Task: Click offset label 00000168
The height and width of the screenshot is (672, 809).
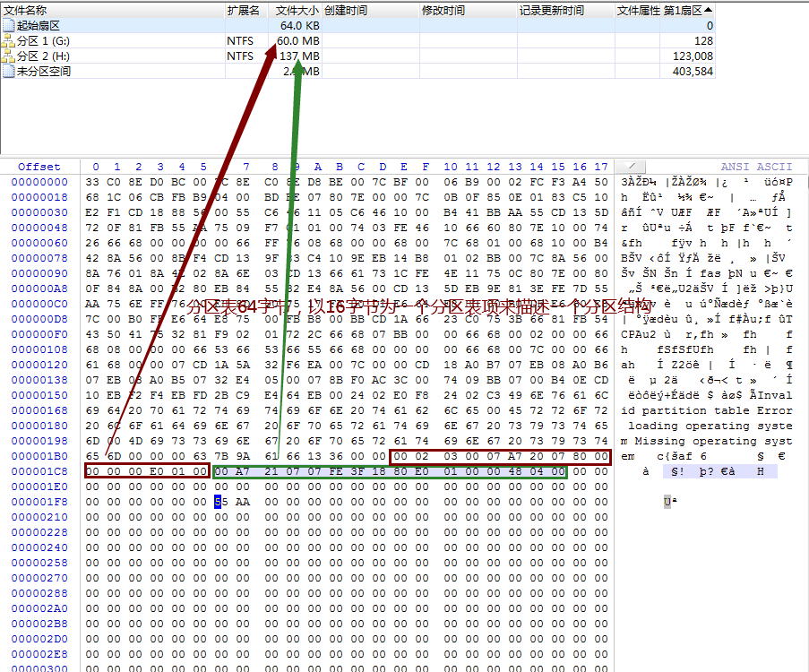Action: click(x=39, y=410)
